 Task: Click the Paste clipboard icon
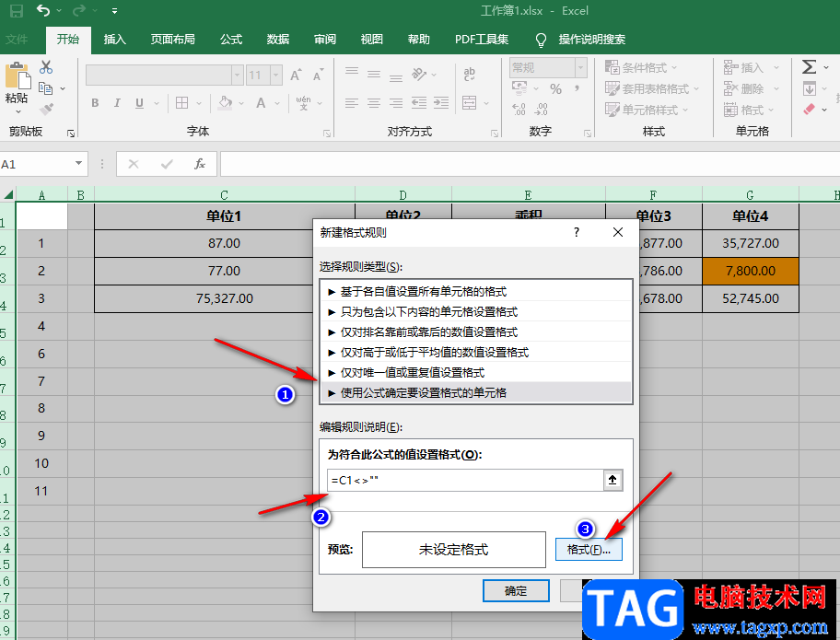pyautogui.click(x=17, y=76)
